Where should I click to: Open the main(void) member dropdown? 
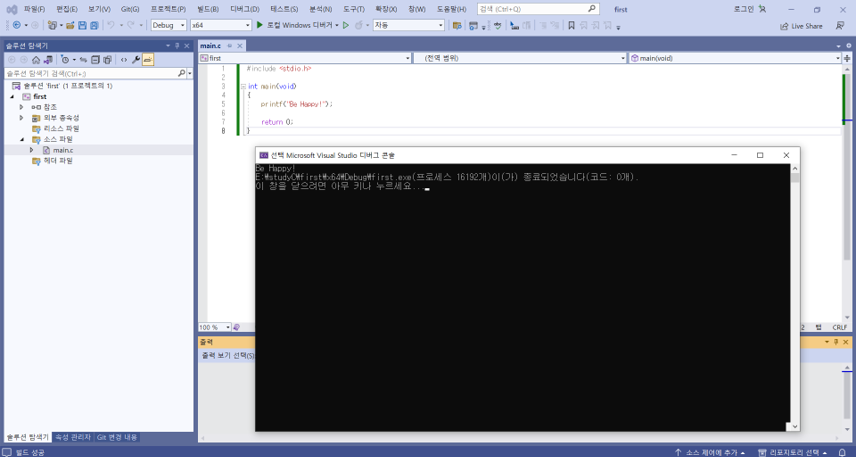coord(735,58)
